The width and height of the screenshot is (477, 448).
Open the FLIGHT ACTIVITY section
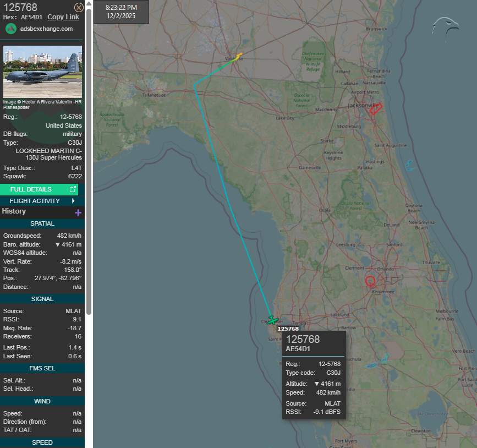coord(42,201)
